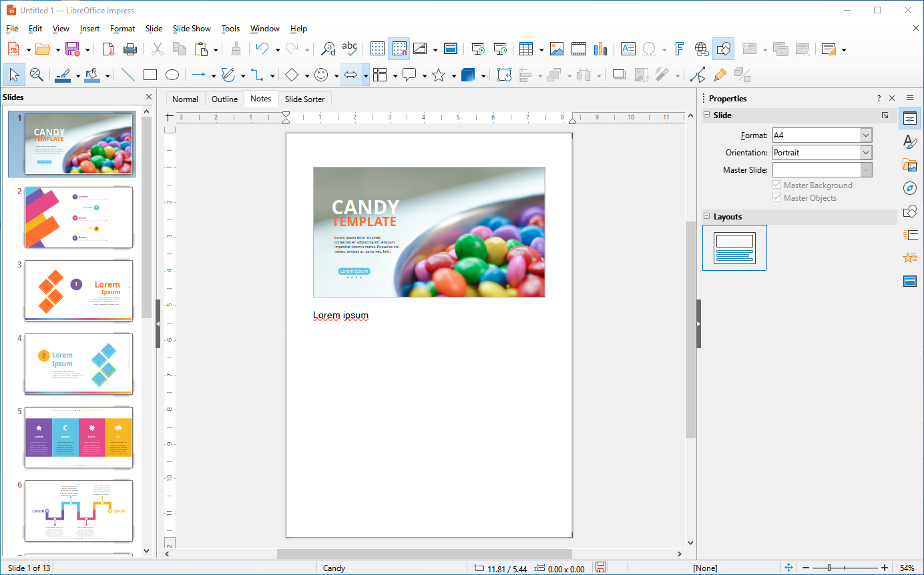The width and height of the screenshot is (924, 575).
Task: Click the Insert Fontwork Text icon
Action: 680,49
